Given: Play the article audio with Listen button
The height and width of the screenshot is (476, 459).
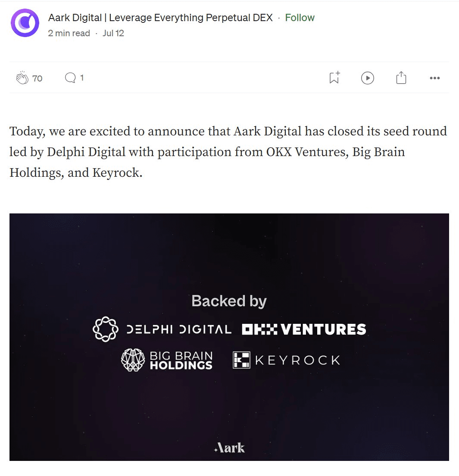Looking at the screenshot, I should (368, 78).
